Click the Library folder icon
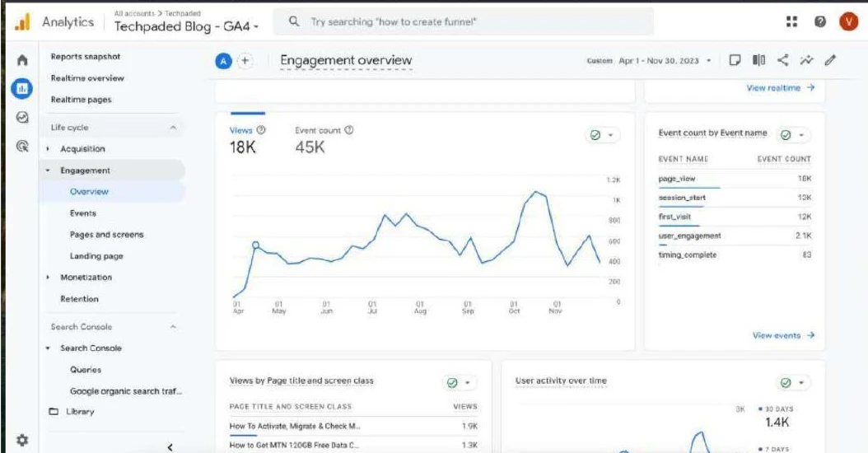Image resolution: width=868 pixels, height=453 pixels. pos(54,412)
